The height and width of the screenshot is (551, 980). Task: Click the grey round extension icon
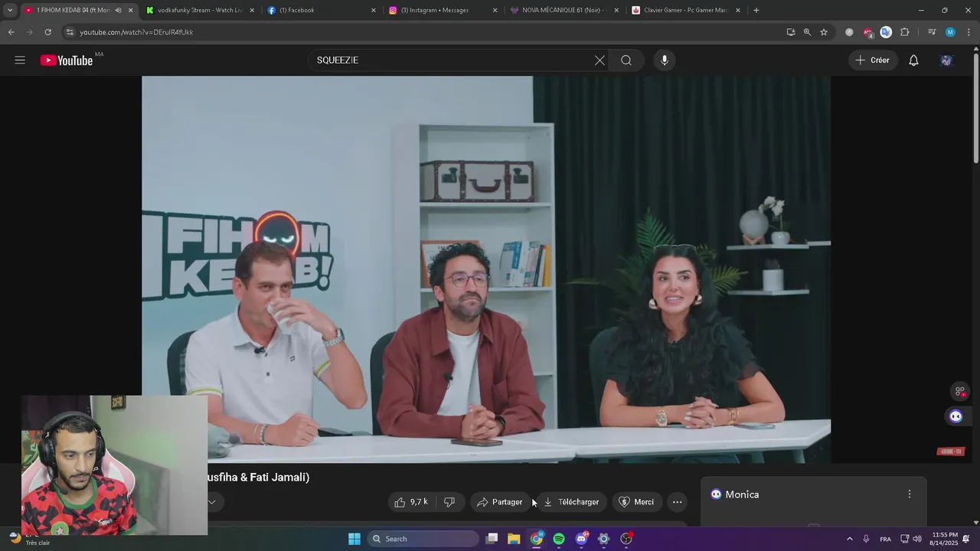click(849, 32)
